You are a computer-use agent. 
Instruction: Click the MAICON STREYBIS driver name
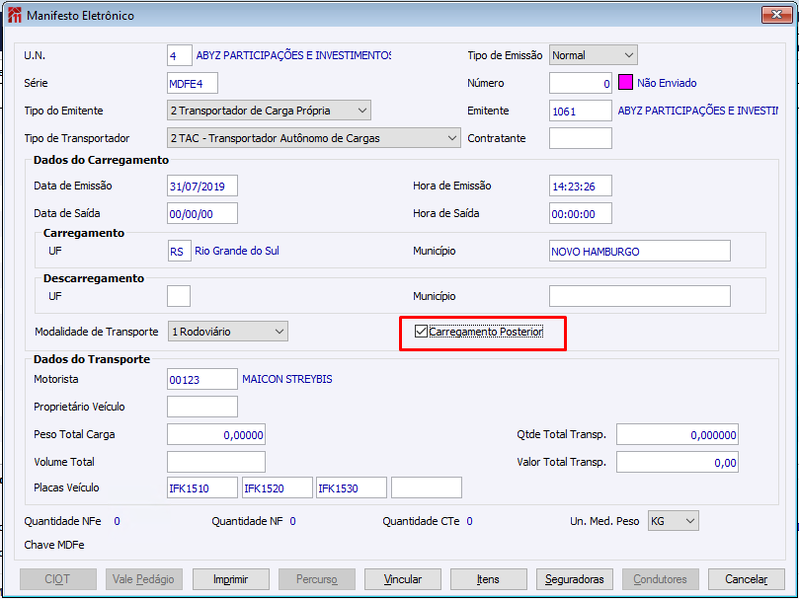pyautogui.click(x=287, y=379)
